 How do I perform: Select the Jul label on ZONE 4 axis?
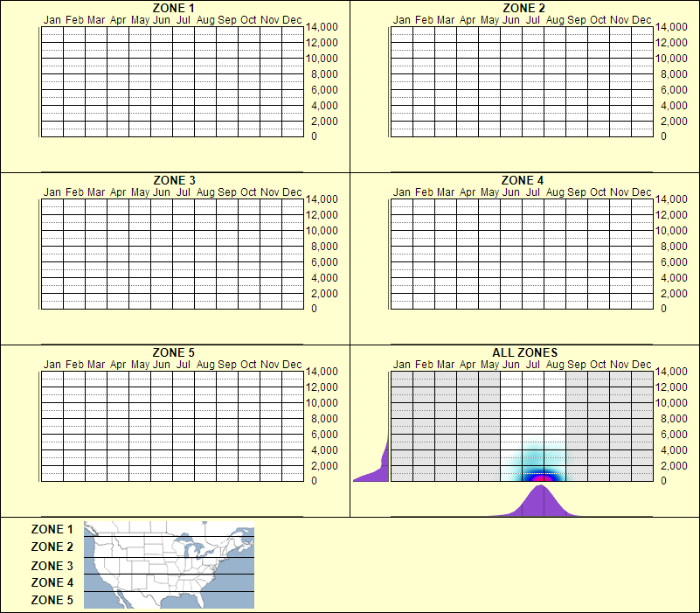click(x=534, y=192)
